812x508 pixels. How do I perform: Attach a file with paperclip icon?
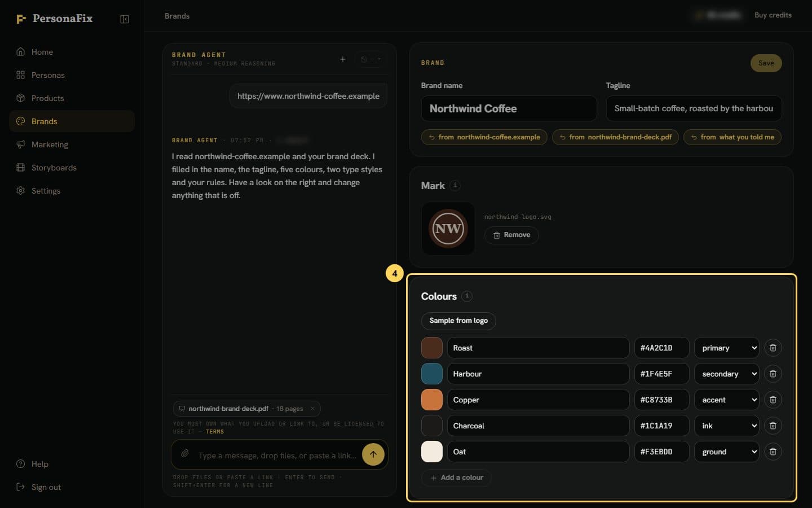click(185, 454)
